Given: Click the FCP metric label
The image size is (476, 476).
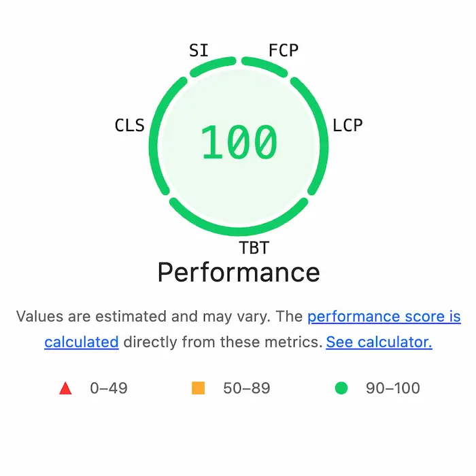Looking at the screenshot, I should click(x=284, y=51).
